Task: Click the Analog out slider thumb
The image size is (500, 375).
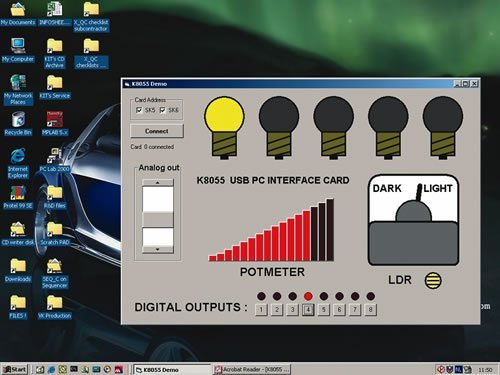Action: coord(158,220)
